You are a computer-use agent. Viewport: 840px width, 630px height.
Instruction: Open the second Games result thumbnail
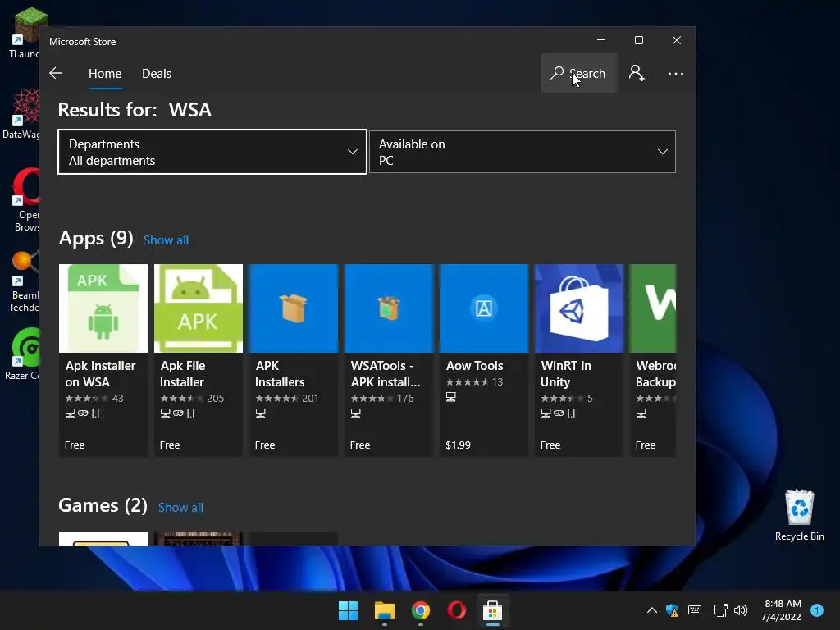pyautogui.click(x=199, y=538)
